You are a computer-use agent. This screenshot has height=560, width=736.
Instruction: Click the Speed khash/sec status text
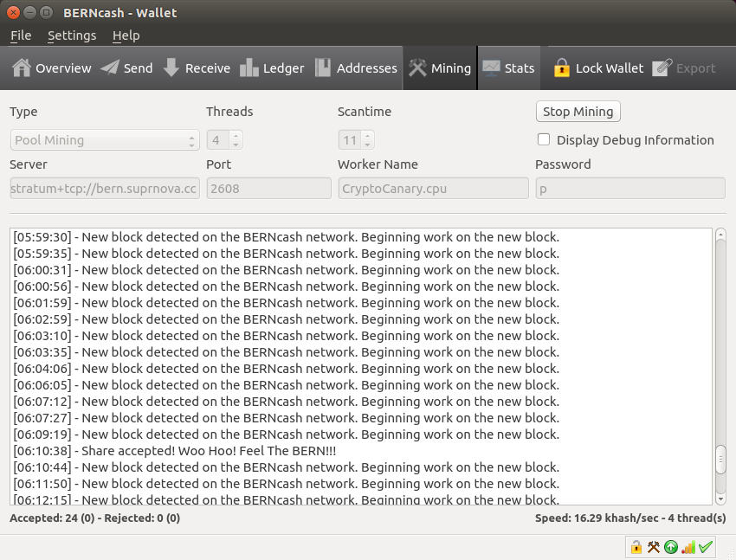tap(630, 518)
